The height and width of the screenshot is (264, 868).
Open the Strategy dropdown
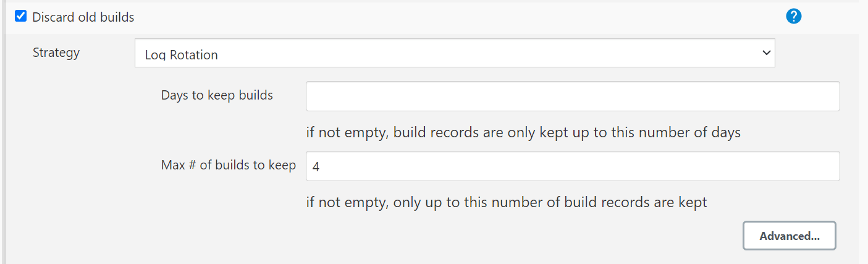454,54
